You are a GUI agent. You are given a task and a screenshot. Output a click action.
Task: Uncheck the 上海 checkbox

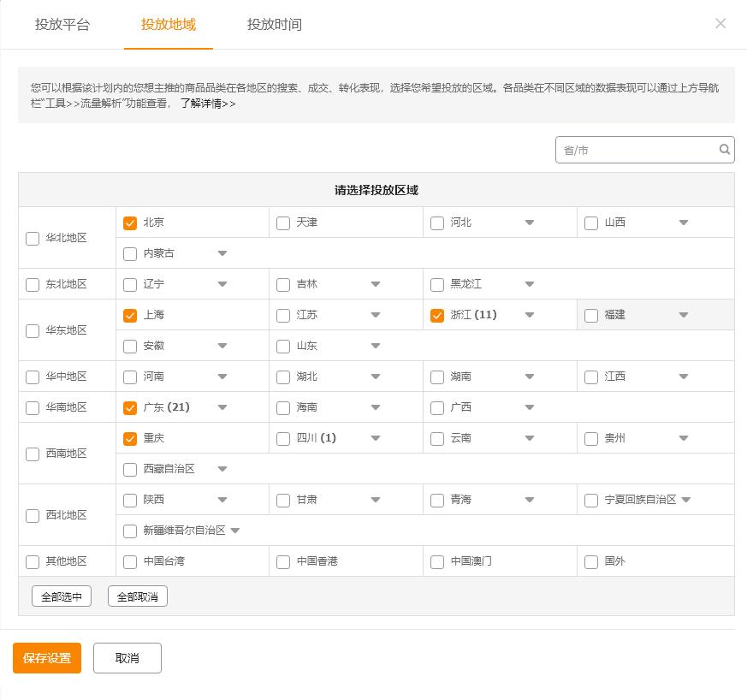(129, 315)
